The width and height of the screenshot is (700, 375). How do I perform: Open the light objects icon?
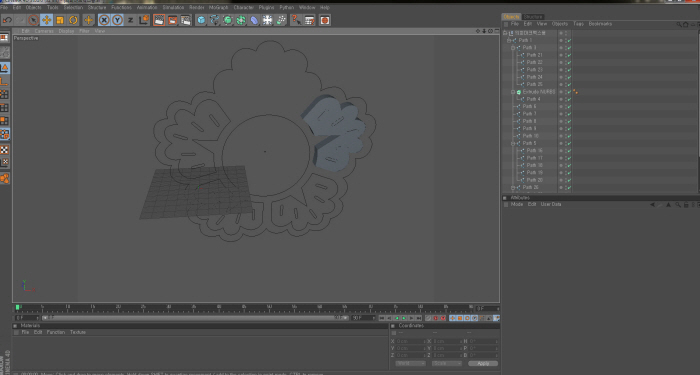pyautogui.click(x=267, y=20)
